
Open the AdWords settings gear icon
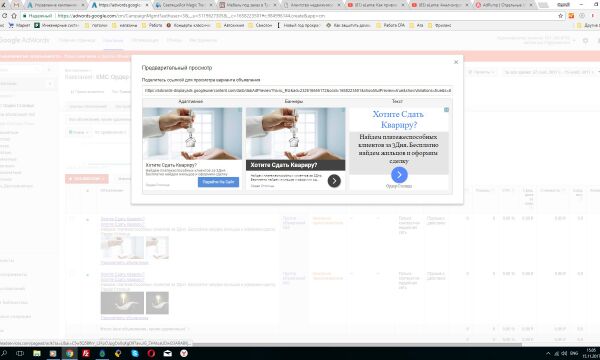pyautogui.click(x=585, y=40)
